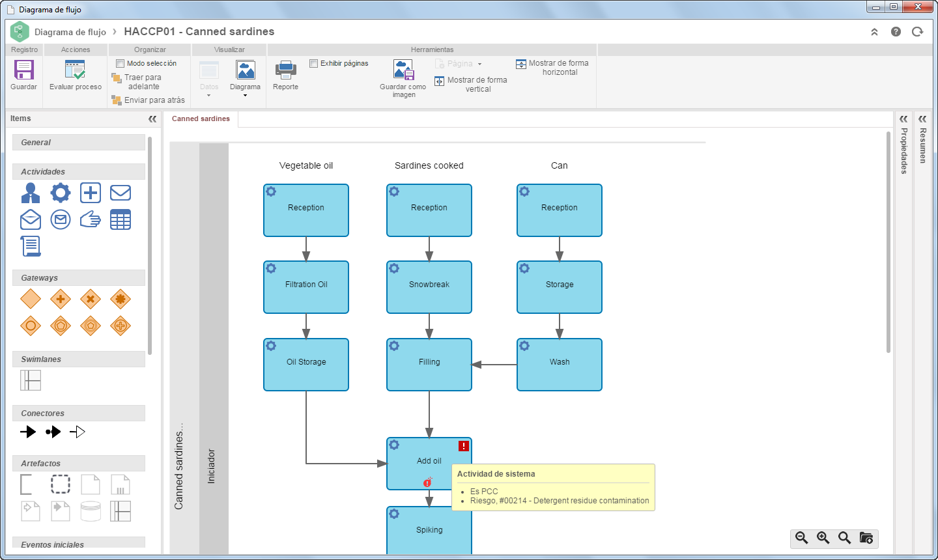The height and width of the screenshot is (560, 938).
Task: Collapse the Items panel
Action: [x=152, y=119]
